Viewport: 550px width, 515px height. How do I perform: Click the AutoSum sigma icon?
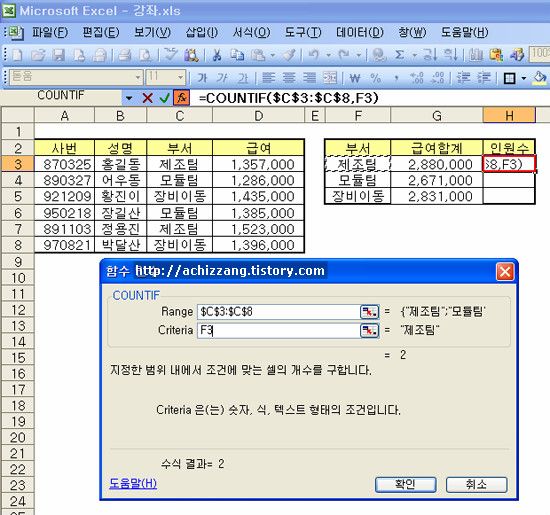(x=399, y=55)
